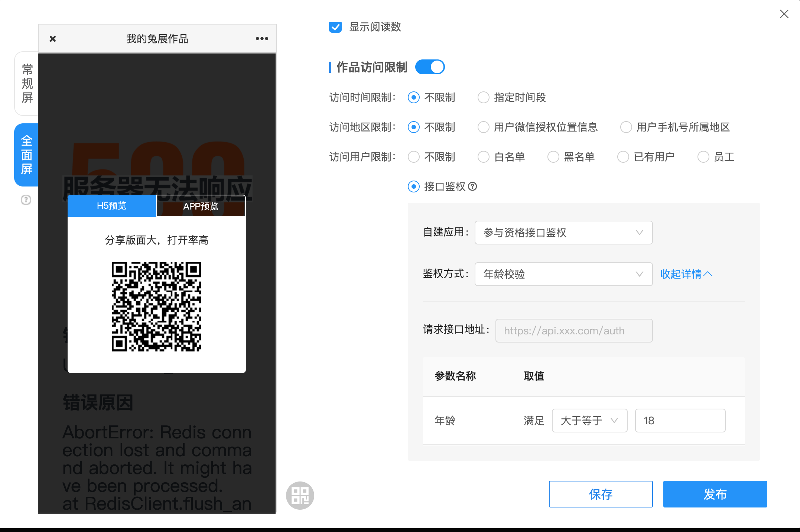This screenshot has width=800, height=532.
Task: Click the help question mark below 全面屏
Action: pos(26,200)
